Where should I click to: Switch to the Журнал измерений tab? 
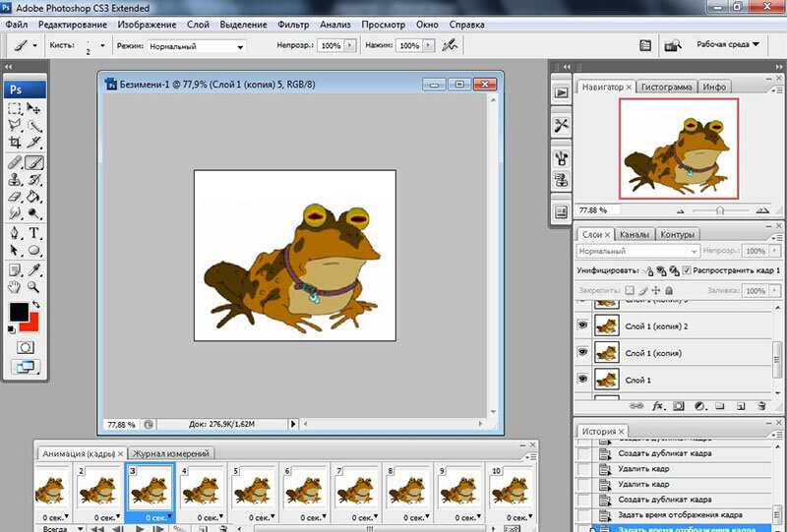coord(170,453)
